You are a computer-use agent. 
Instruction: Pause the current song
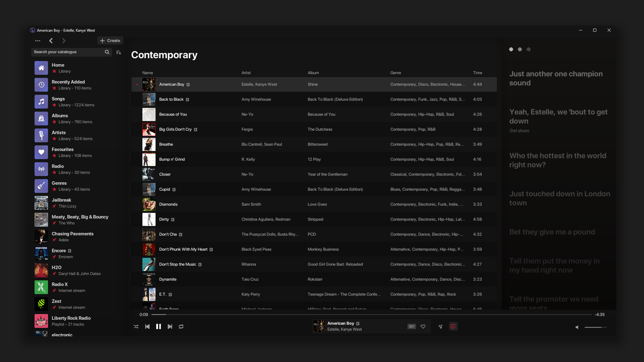tap(158, 327)
